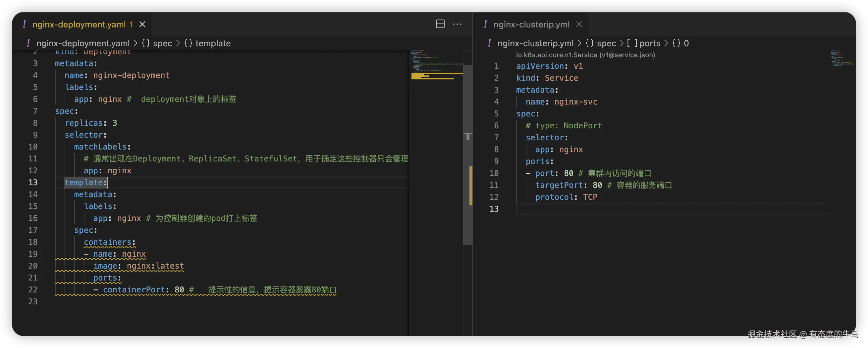Click the YAML file icon on nginx-clusterip.yml tab
Screen dimensions: 868x348
tap(485, 24)
